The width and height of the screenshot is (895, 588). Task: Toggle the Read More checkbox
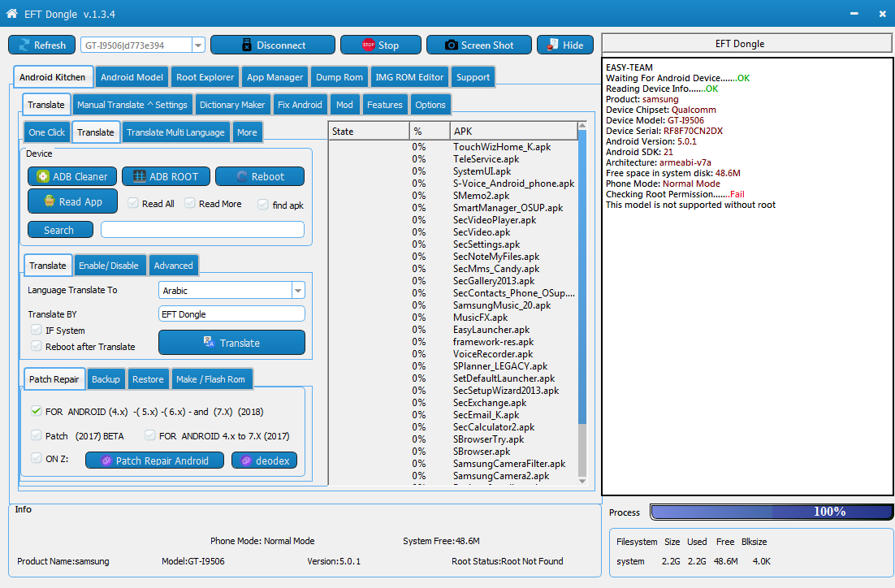tap(190, 203)
